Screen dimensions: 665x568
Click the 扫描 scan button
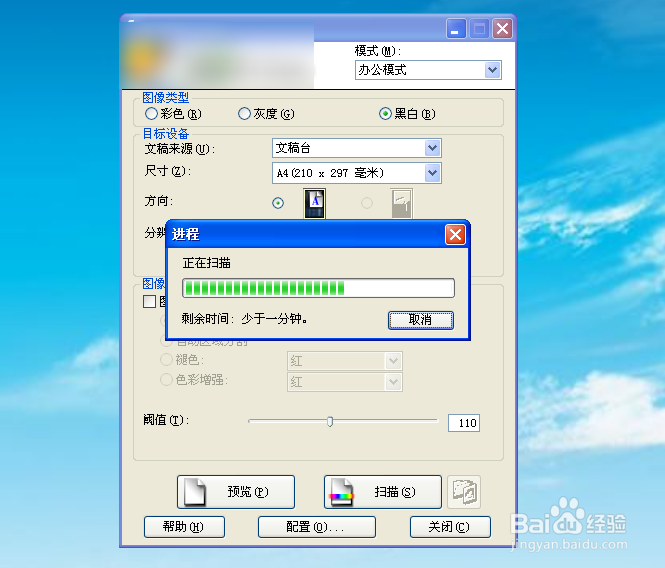tap(383, 492)
